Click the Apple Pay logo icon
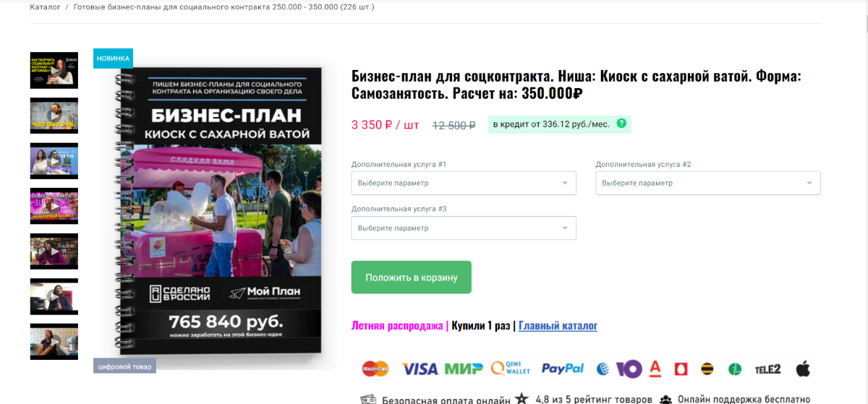Image resolution: width=868 pixels, height=404 pixels. (803, 369)
